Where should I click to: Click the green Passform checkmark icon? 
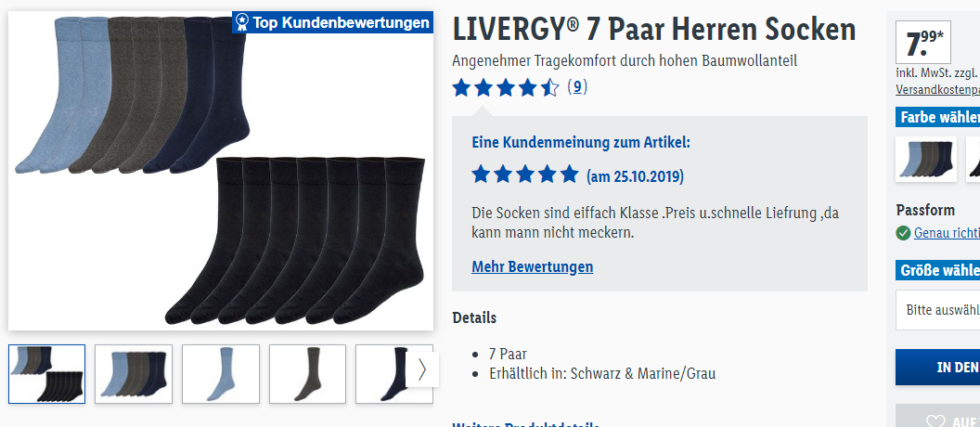tap(903, 233)
